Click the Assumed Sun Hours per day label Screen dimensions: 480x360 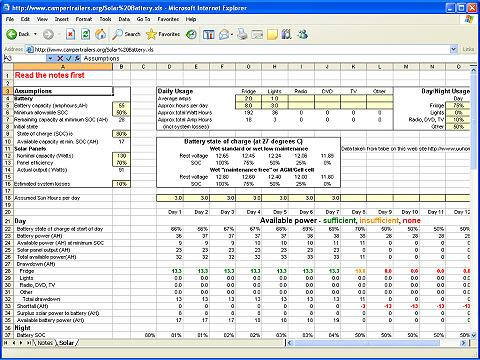(47, 198)
